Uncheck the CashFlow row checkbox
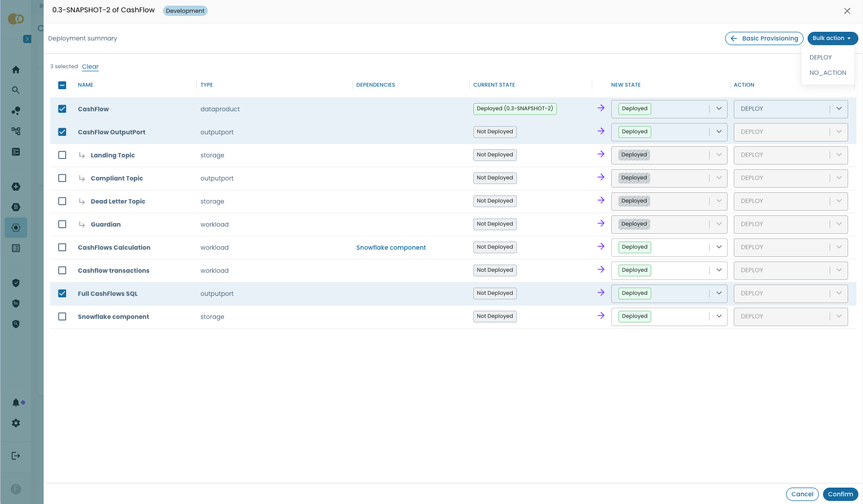This screenshot has width=863, height=504. [x=62, y=109]
